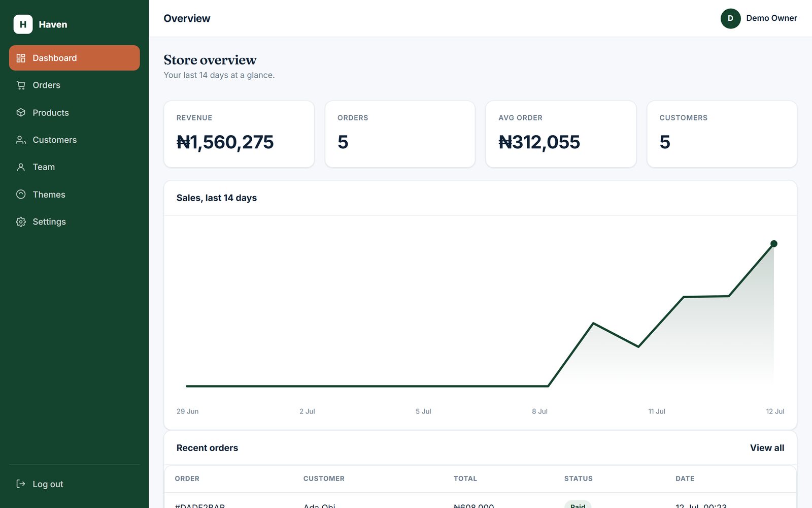The height and width of the screenshot is (508, 812).
Task: Click the Avg Order ₦312,055 value
Action: click(x=539, y=142)
